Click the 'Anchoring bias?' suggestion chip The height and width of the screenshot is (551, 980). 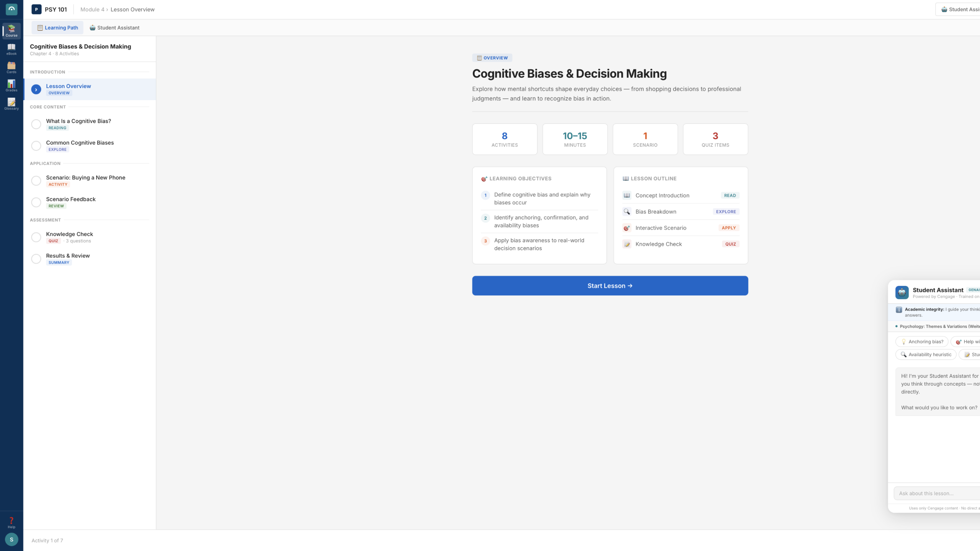(x=922, y=342)
